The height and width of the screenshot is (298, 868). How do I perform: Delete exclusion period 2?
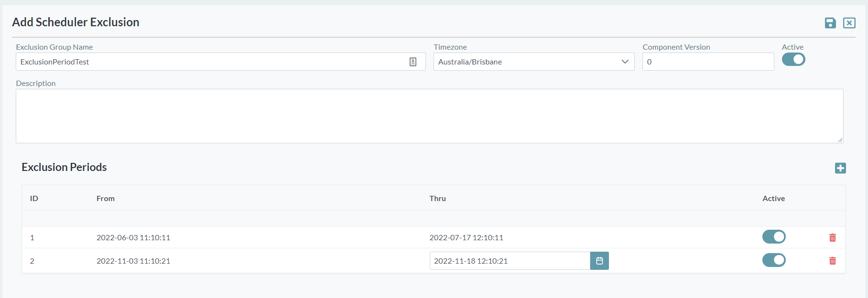pyautogui.click(x=832, y=261)
